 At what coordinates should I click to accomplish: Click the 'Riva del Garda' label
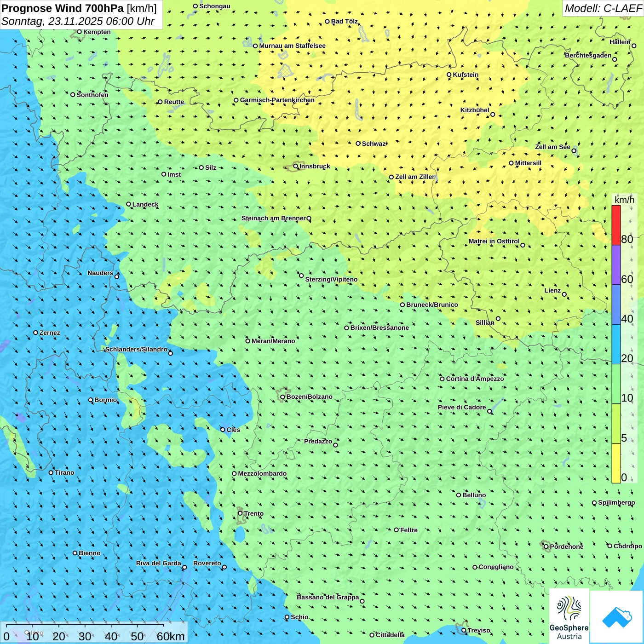(159, 563)
